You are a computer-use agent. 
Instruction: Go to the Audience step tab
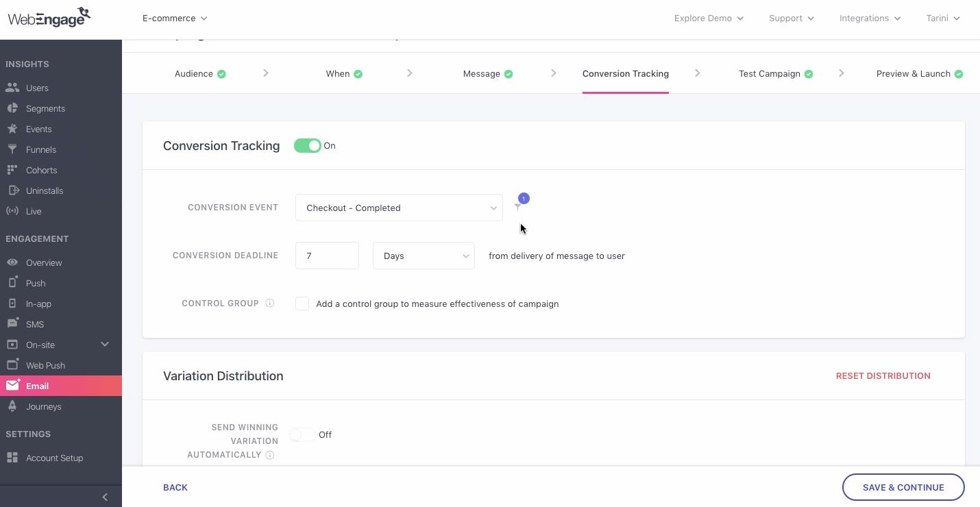tap(200, 74)
